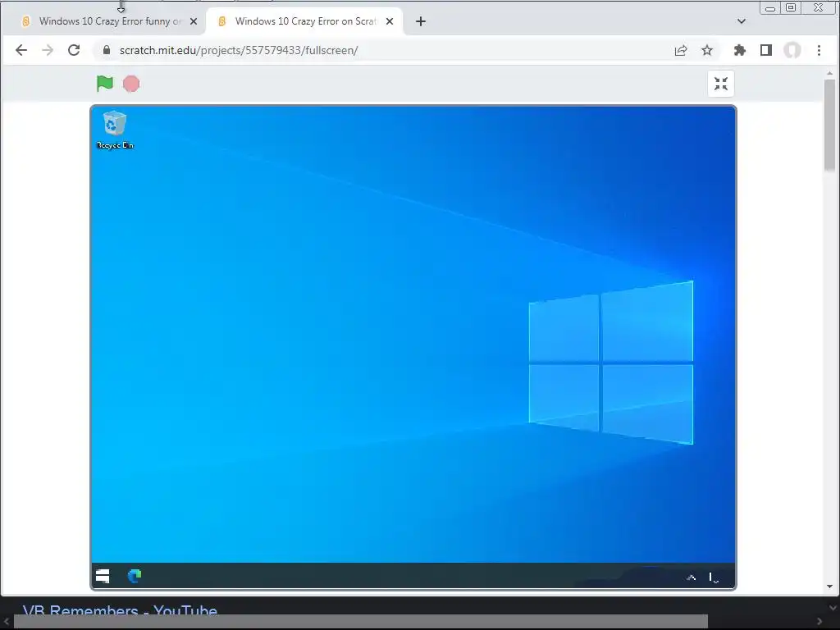Image resolution: width=840 pixels, height=630 pixels.
Task: Stop the project with red stop button
Action: click(131, 84)
